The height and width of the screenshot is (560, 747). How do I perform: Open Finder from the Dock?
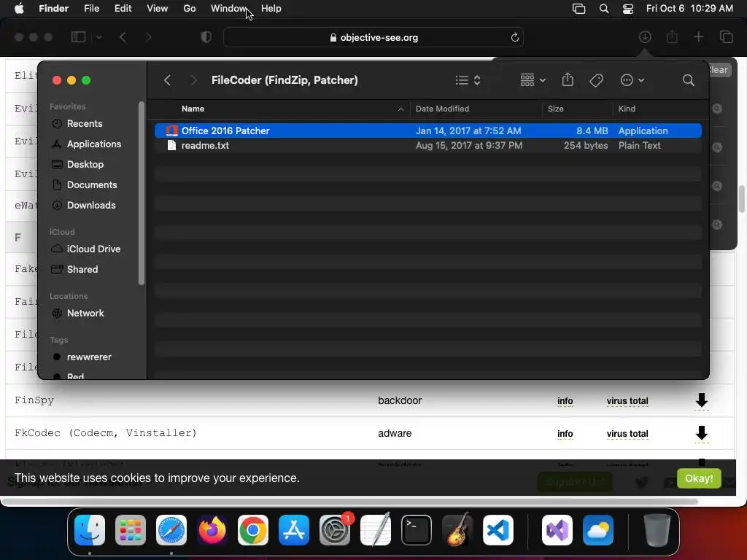click(90, 530)
